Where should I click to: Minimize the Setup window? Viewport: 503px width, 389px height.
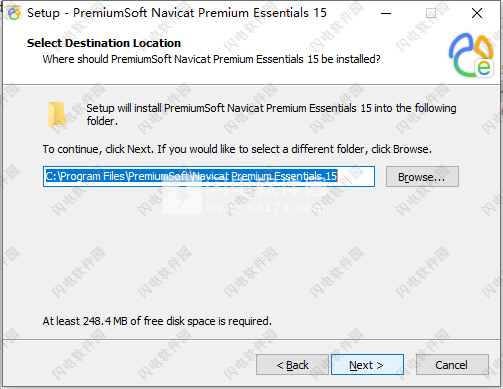tap(386, 13)
